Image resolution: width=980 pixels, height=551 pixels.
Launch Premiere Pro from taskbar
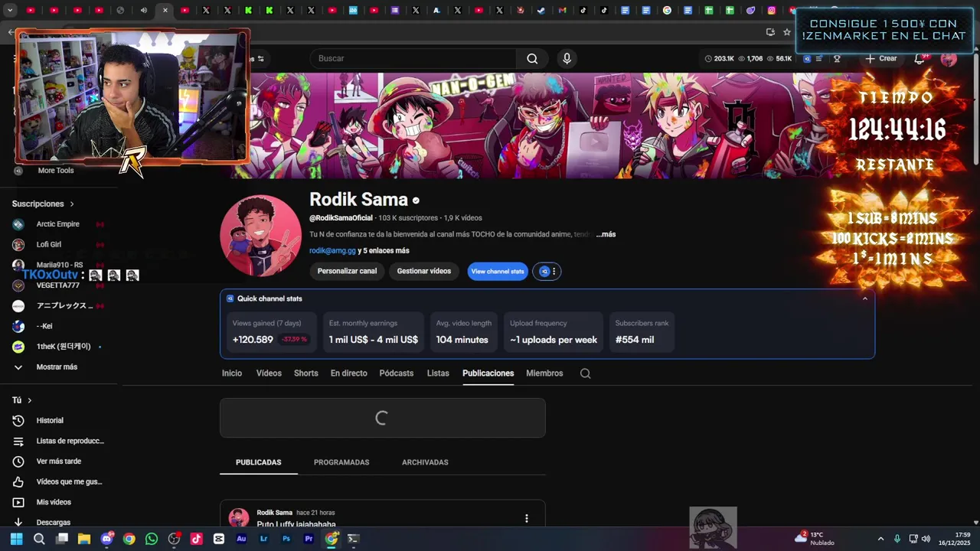tap(309, 539)
